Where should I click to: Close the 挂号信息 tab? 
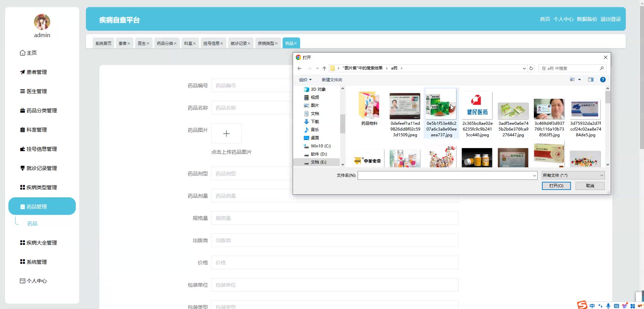coord(222,44)
